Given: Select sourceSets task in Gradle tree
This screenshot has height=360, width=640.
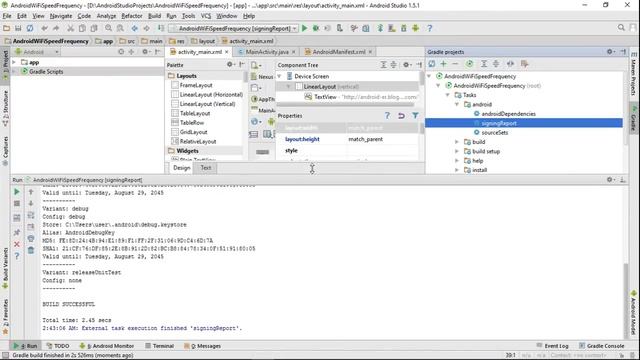Looking at the screenshot, I should tap(494, 132).
